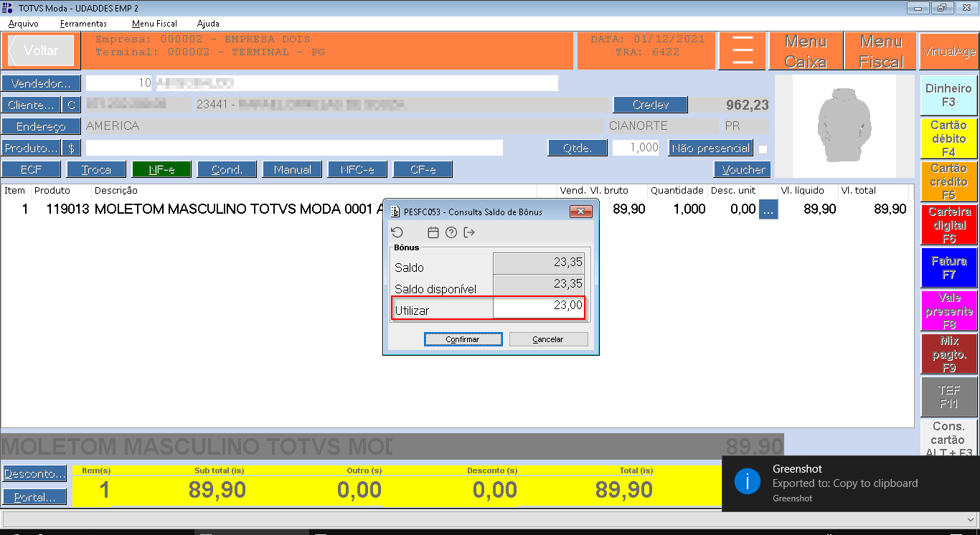Choose Cartão débito F4 payment
The height and width of the screenshot is (535, 980).
pyautogui.click(x=948, y=138)
